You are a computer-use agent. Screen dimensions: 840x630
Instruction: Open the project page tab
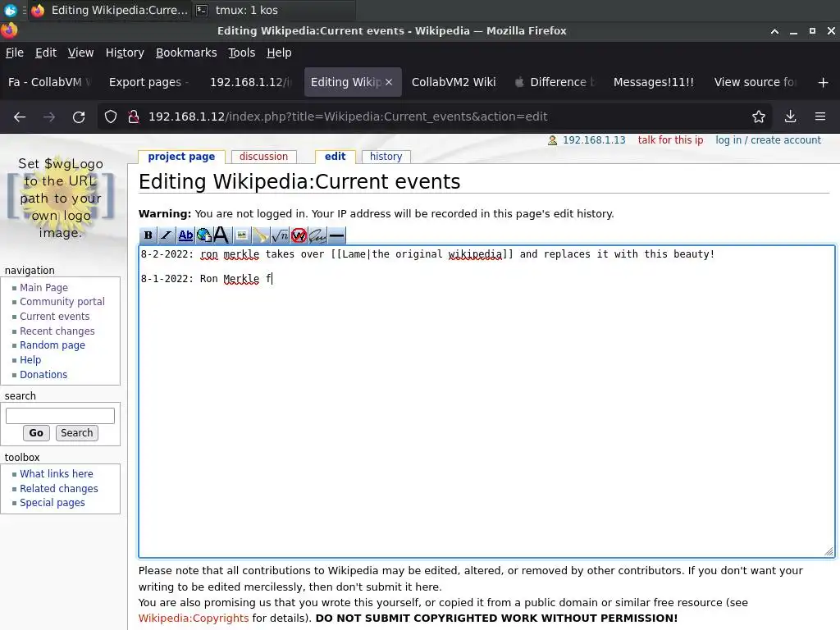(x=181, y=157)
